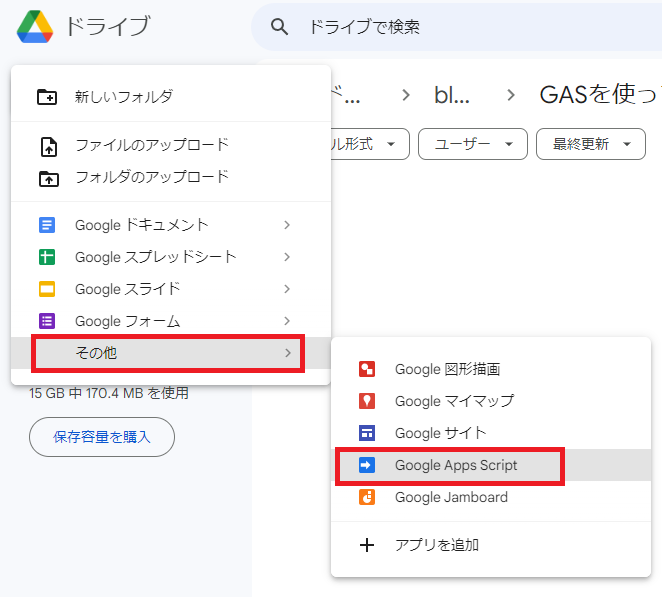Click the truncated first breadcrumb folder
The height and width of the screenshot is (597, 662).
[x=346, y=95]
